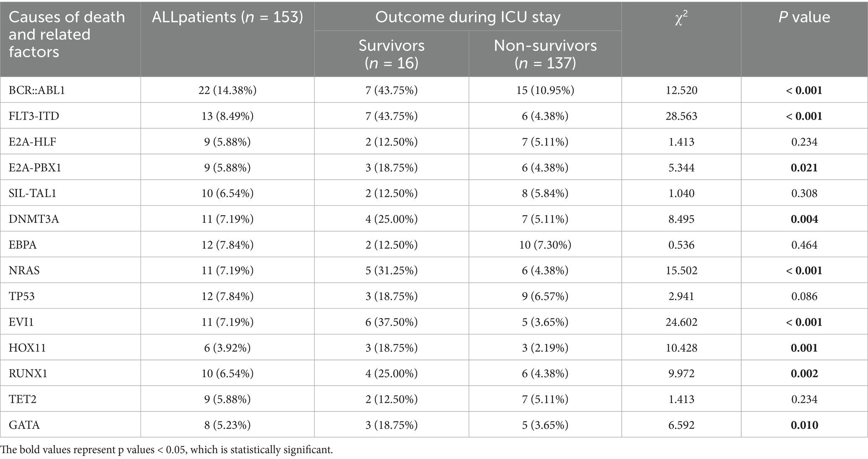Click the Non-survivors (n = 137) subheader
Screen dimensions: 868x459
pyautogui.click(x=545, y=54)
